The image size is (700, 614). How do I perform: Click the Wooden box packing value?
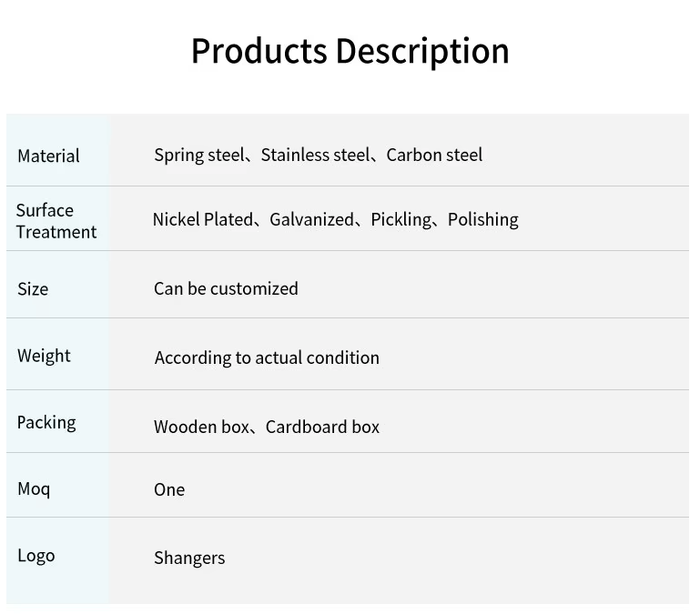(200, 427)
